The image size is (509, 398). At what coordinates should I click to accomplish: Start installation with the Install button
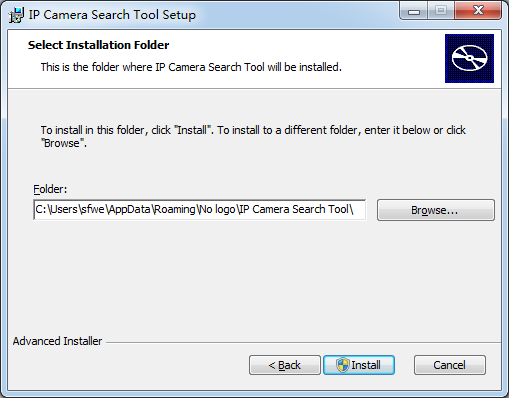[x=359, y=365]
